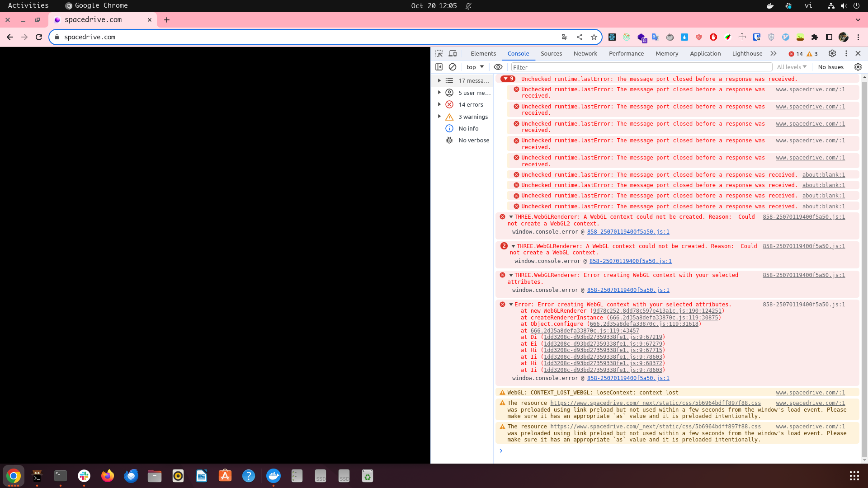Open console sidebar hide panel icon
Image resolution: width=868 pixels, height=488 pixels.
pos(439,66)
